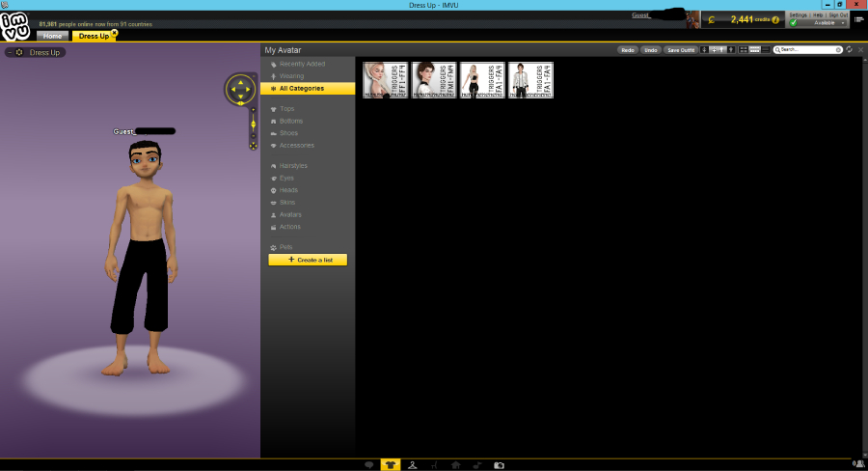Minimize the Dress Up label panel

pyautogui.click(x=10, y=52)
